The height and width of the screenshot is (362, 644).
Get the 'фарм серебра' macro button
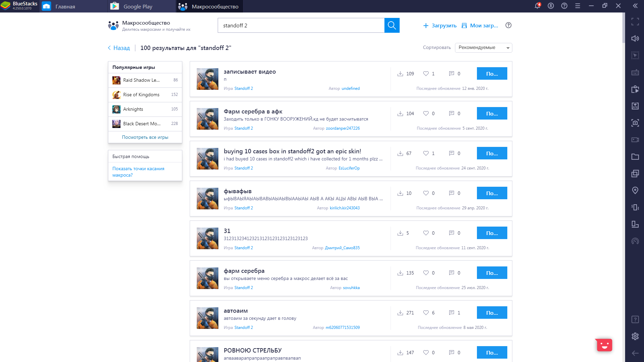click(x=492, y=273)
